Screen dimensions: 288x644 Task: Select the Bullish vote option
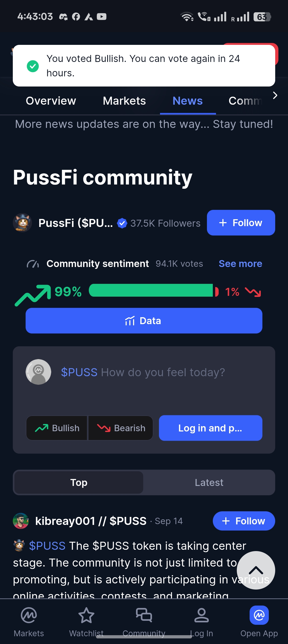pos(57,428)
